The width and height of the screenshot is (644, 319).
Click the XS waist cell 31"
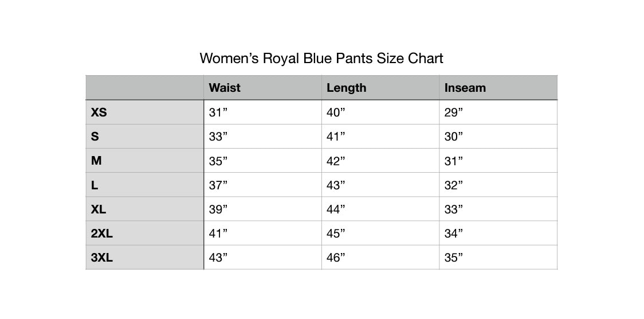(x=218, y=112)
